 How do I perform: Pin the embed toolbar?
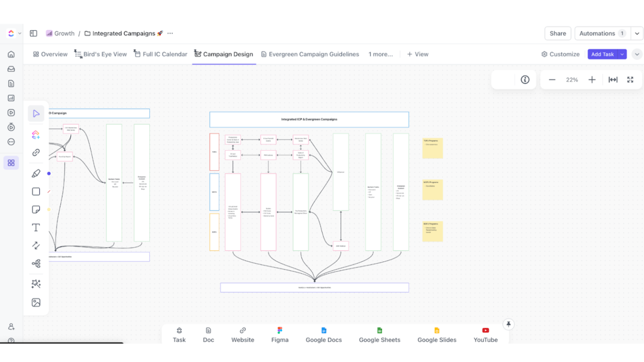pyautogui.click(x=508, y=324)
